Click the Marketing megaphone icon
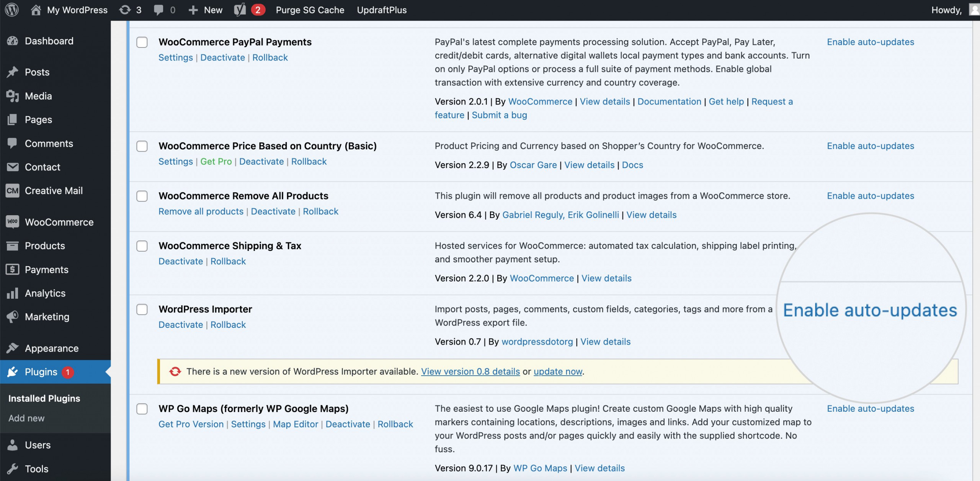980x481 pixels. point(13,317)
